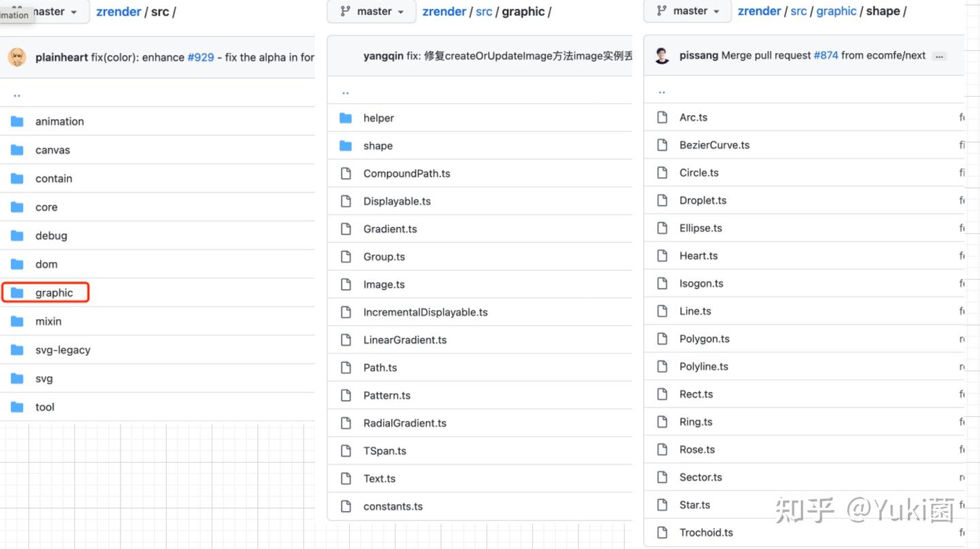This screenshot has height=549, width=980.
Task: Click the pissang avatar icon
Action: (x=662, y=56)
